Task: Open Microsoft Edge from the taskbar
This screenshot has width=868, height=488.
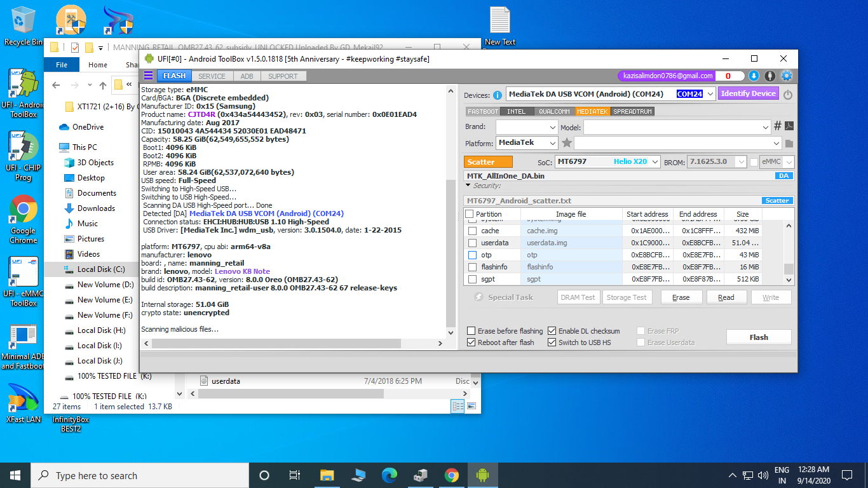Action: (389, 475)
